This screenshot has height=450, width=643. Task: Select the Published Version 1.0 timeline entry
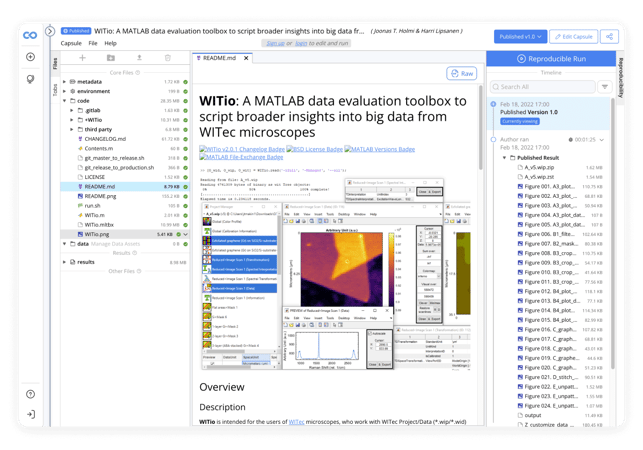point(549,113)
